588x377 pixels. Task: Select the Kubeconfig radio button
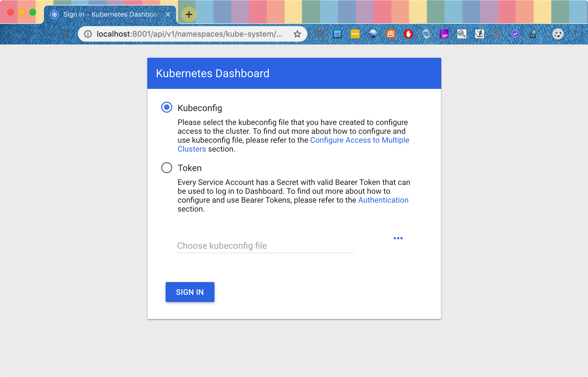167,107
